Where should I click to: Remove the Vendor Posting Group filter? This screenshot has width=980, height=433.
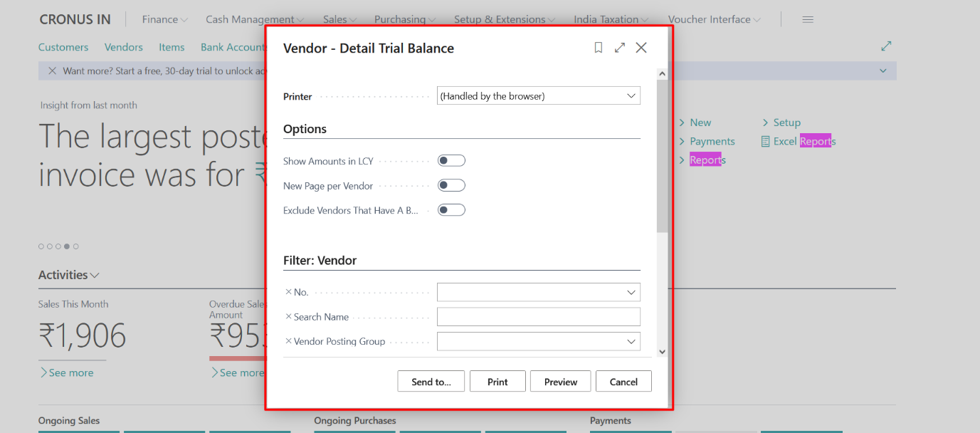(288, 341)
